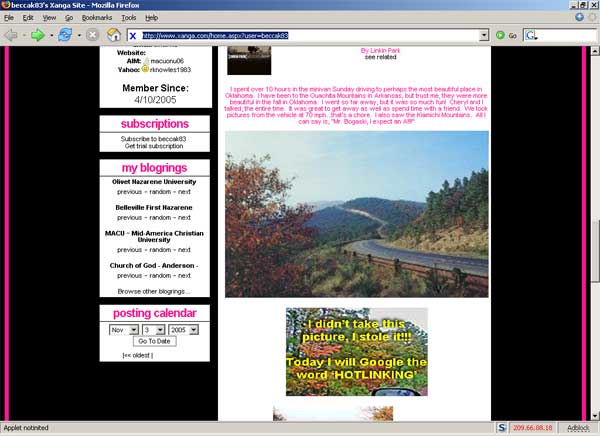Open the Bookmarks menu
Image resolution: width=600 pixels, height=436 pixels.
96,18
